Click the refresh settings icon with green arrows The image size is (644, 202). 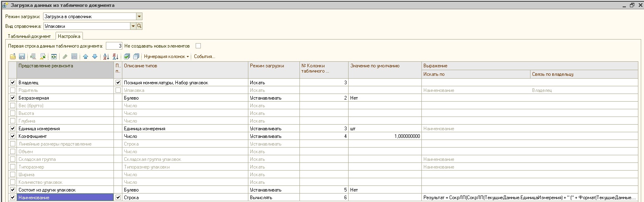click(54, 56)
